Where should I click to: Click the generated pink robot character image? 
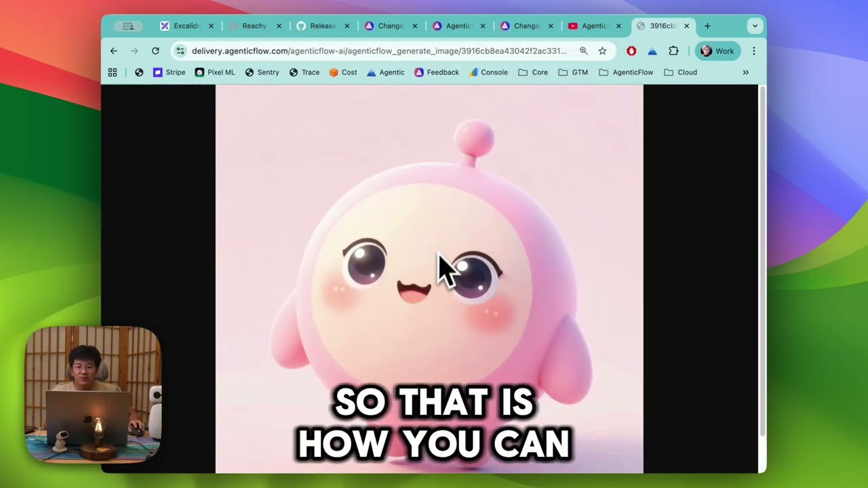tap(429, 279)
